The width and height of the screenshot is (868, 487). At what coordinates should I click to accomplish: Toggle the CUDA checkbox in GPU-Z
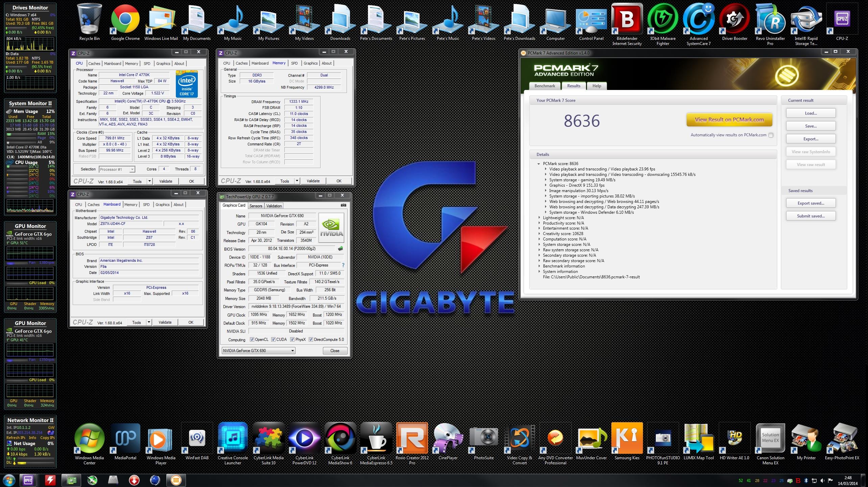[273, 340]
